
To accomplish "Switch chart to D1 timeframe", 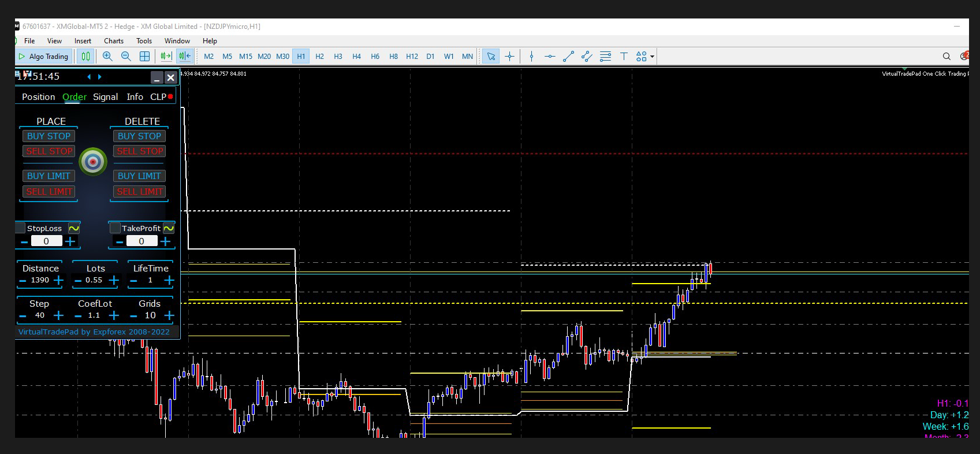I will (430, 56).
